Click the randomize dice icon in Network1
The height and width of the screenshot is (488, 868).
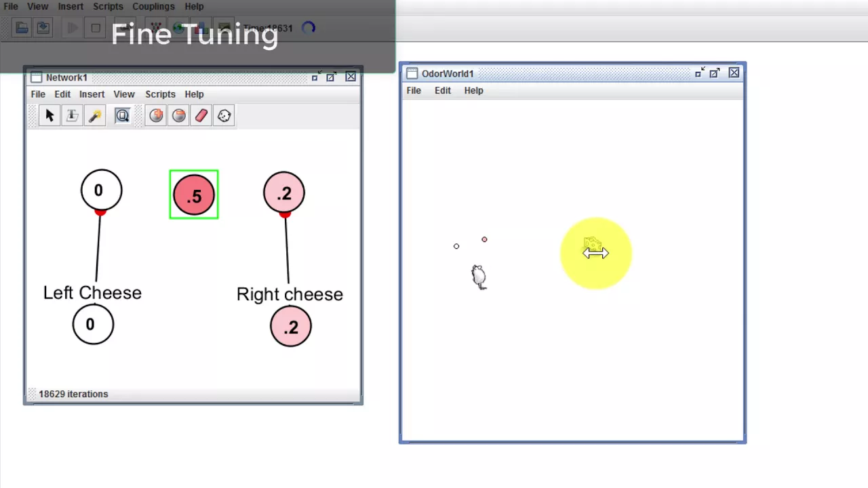coord(224,116)
